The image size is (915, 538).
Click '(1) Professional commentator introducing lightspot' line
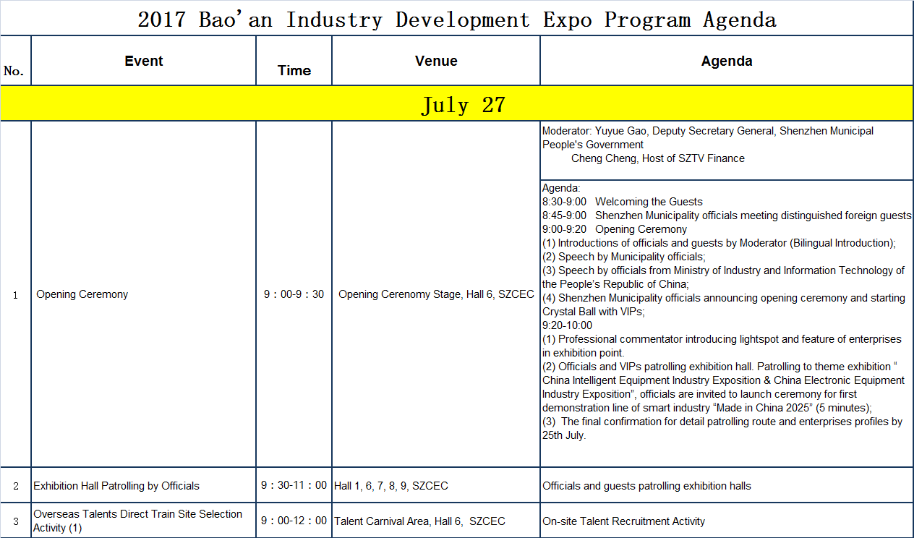(x=722, y=346)
